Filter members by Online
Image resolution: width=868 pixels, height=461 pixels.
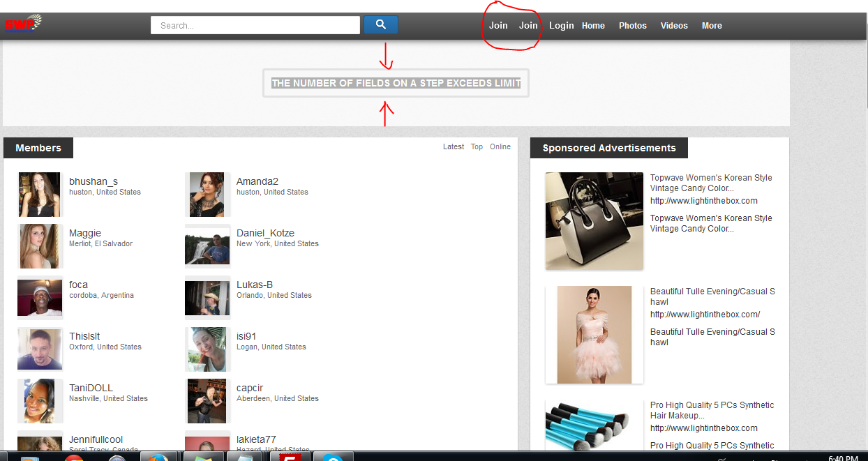[x=500, y=147]
